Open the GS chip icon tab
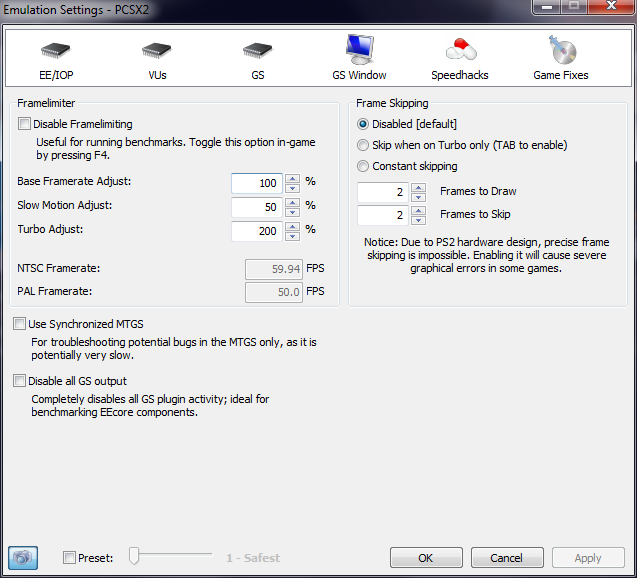The image size is (637, 578). coord(258,51)
